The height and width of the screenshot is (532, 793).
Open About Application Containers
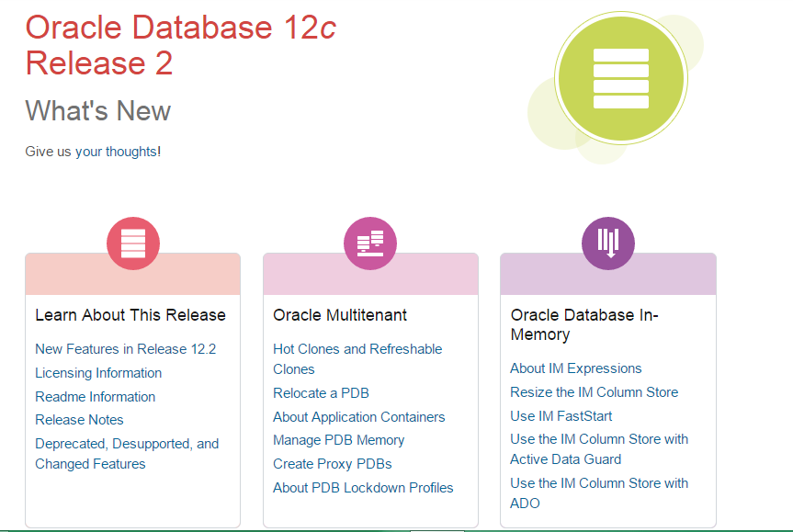pyautogui.click(x=358, y=417)
